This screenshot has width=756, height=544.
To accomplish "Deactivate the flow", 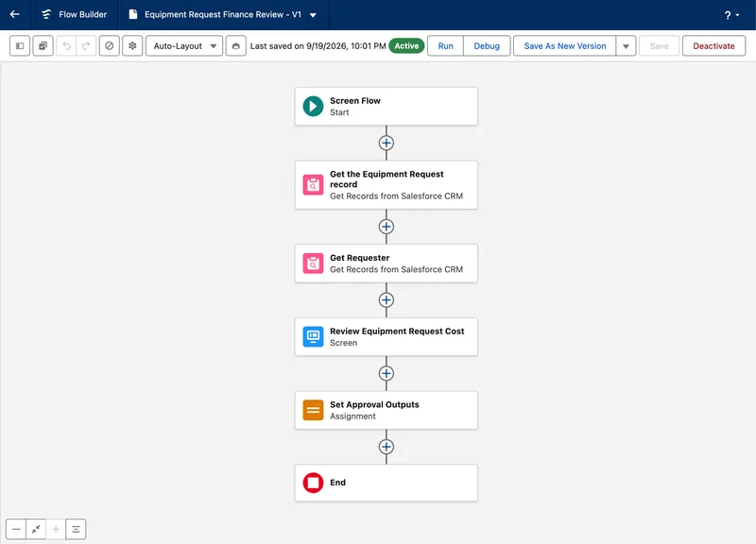I will point(713,45).
